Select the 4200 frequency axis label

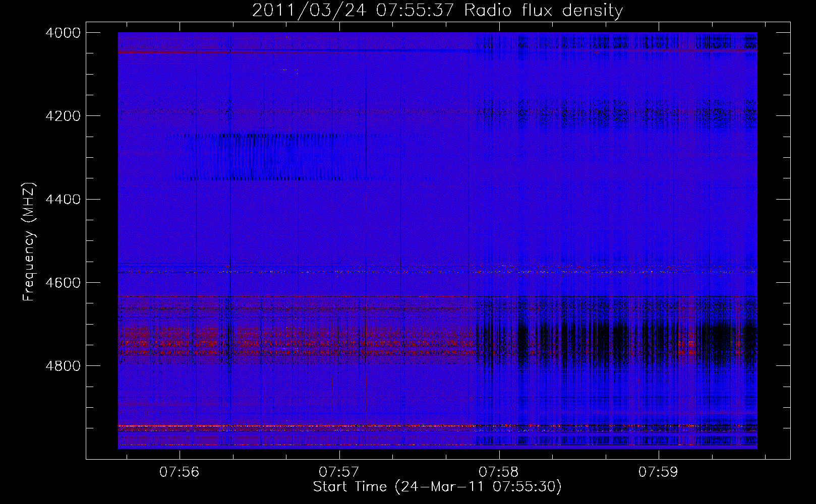coord(63,116)
